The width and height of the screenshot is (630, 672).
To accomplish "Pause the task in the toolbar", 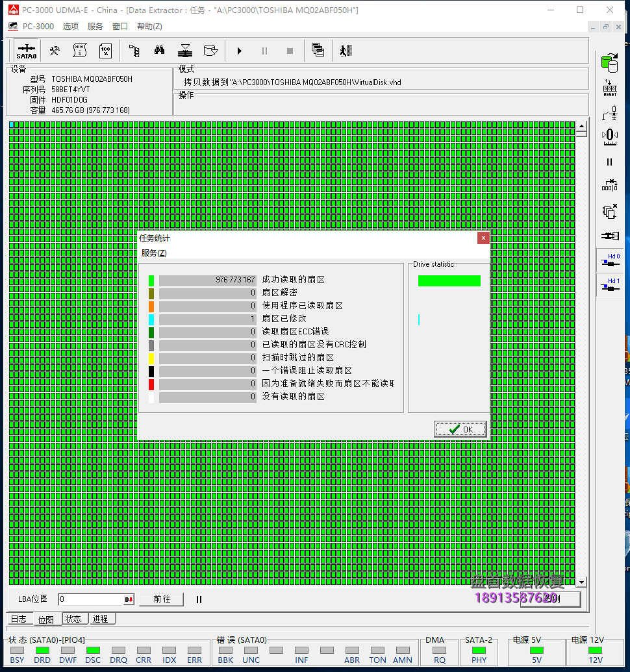I will pyautogui.click(x=264, y=51).
